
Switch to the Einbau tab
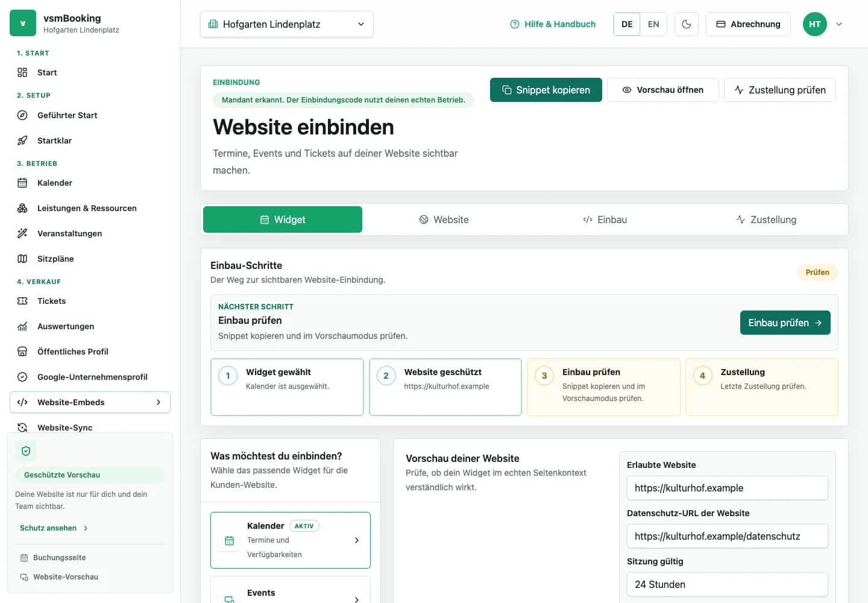605,219
